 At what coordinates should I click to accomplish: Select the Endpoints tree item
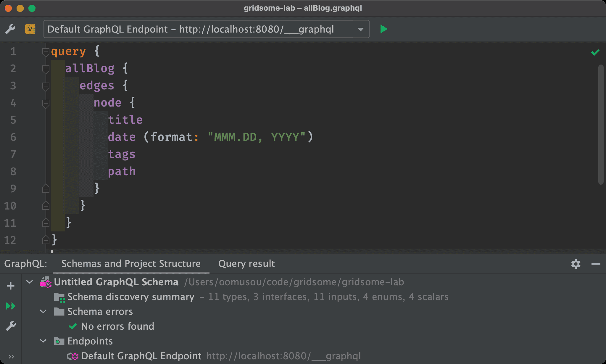(x=90, y=341)
